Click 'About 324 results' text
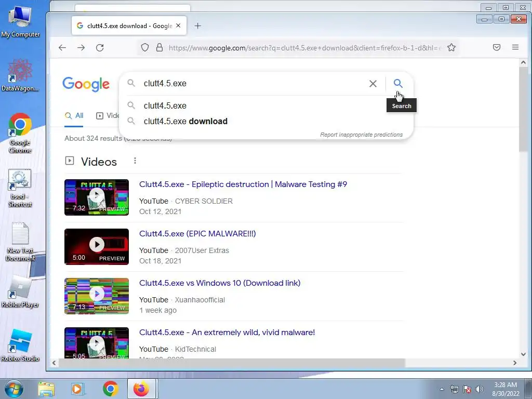The image size is (532, 399). coord(94,138)
